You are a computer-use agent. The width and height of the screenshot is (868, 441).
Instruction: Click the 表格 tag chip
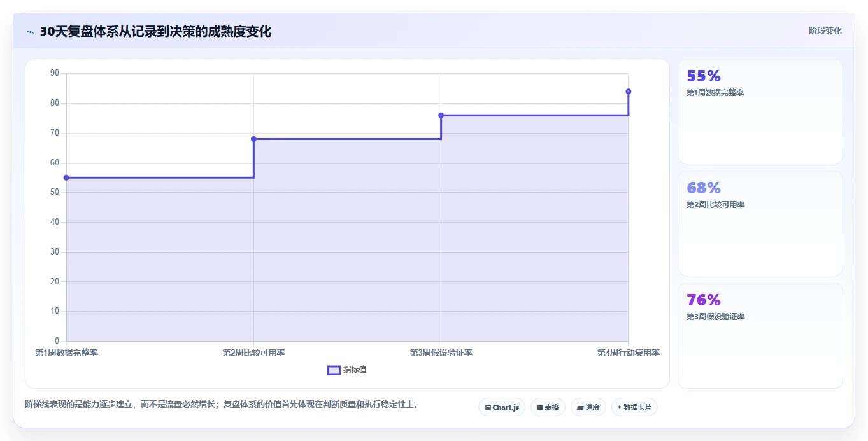coord(548,407)
